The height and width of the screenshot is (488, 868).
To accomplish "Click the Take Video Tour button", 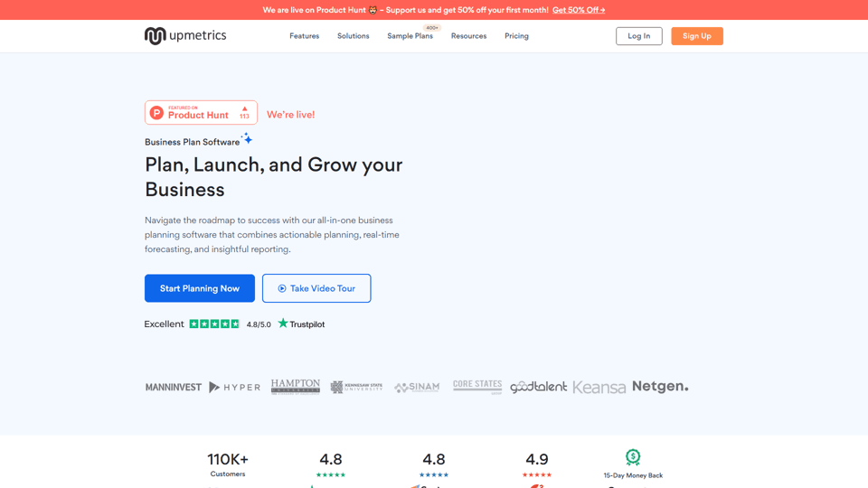I will click(x=316, y=288).
